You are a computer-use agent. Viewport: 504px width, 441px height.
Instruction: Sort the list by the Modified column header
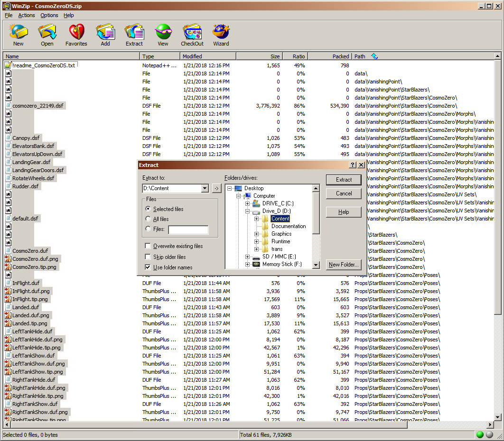(208, 56)
